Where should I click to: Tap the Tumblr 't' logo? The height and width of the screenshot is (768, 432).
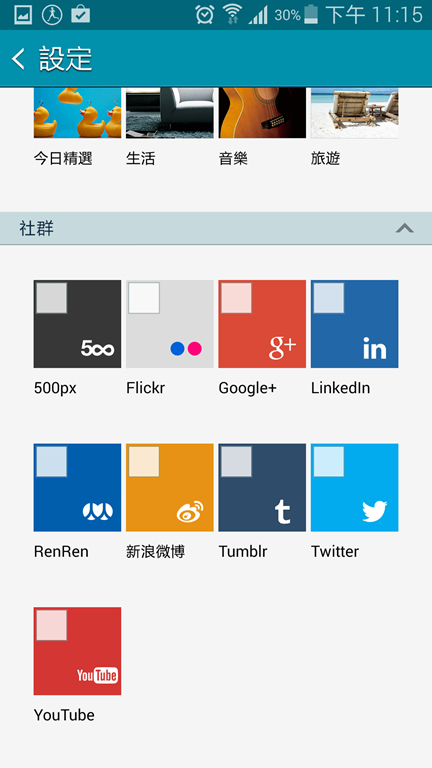click(283, 511)
